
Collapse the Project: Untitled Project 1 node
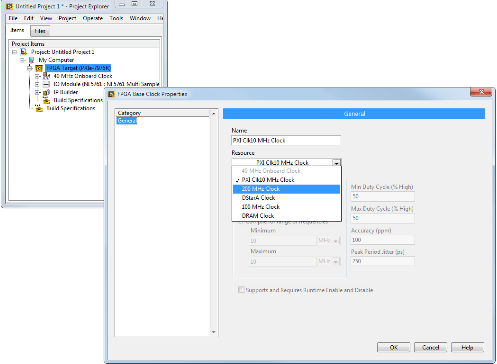coord(14,52)
